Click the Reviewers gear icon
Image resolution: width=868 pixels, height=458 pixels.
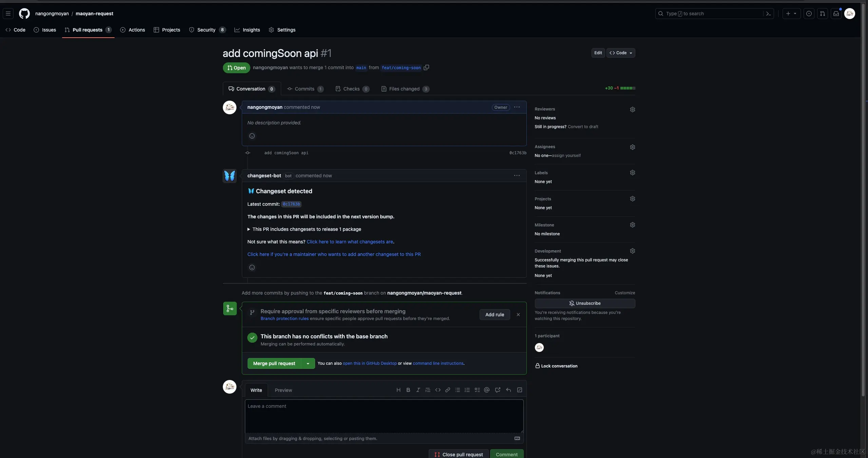point(632,109)
